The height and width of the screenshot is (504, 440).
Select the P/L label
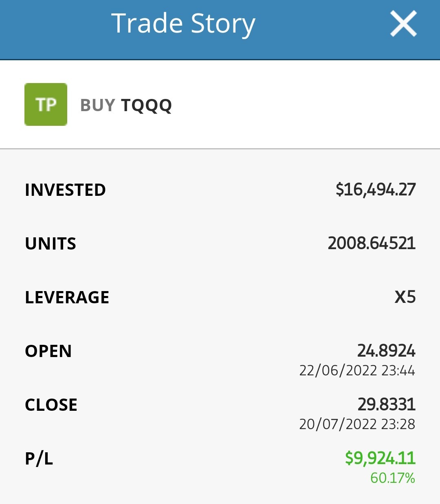pyautogui.click(x=39, y=459)
